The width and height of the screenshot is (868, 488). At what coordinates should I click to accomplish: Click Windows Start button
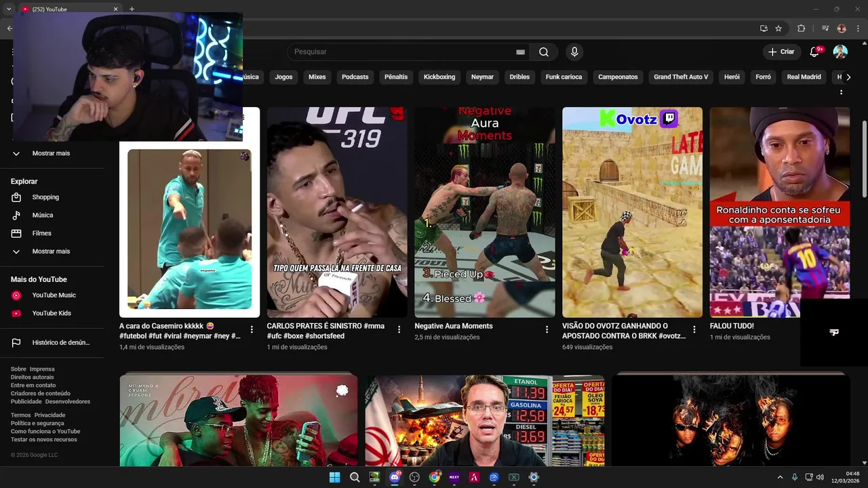pyautogui.click(x=334, y=477)
